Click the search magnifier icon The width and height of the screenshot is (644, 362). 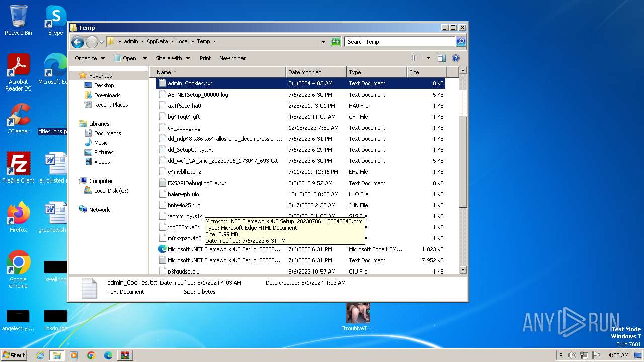[x=461, y=42]
